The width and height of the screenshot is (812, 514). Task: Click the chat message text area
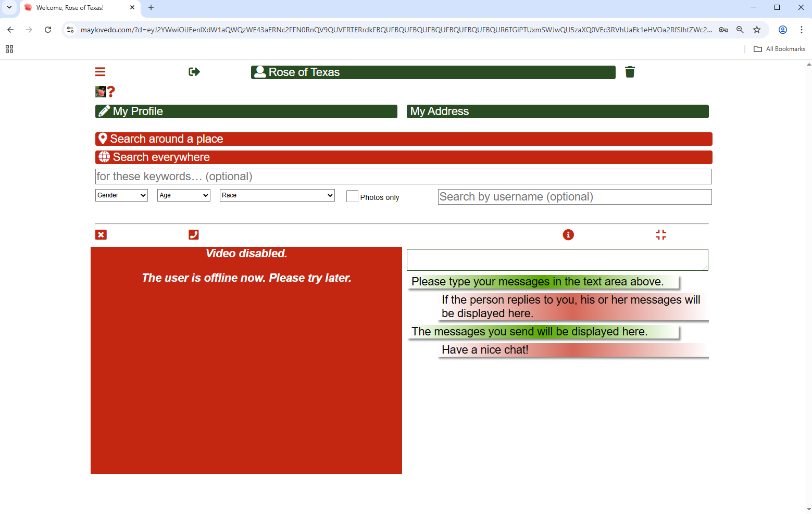[557, 260]
